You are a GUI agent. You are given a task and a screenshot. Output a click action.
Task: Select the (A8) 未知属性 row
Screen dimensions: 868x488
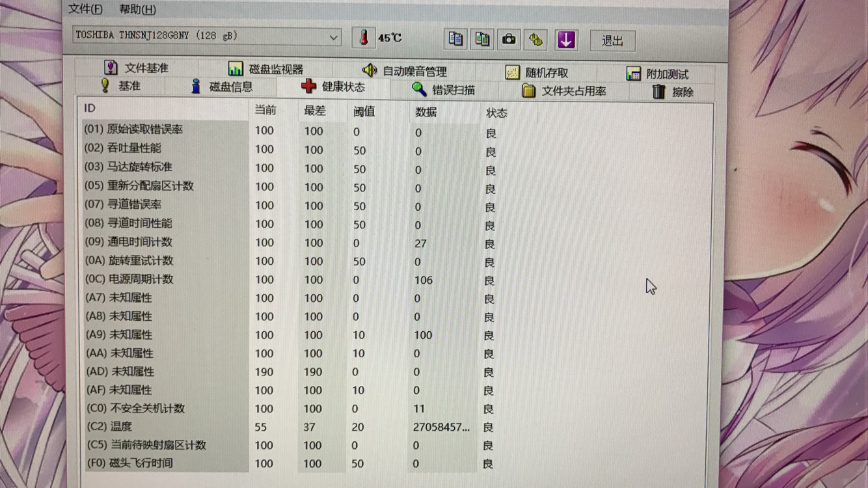290,316
